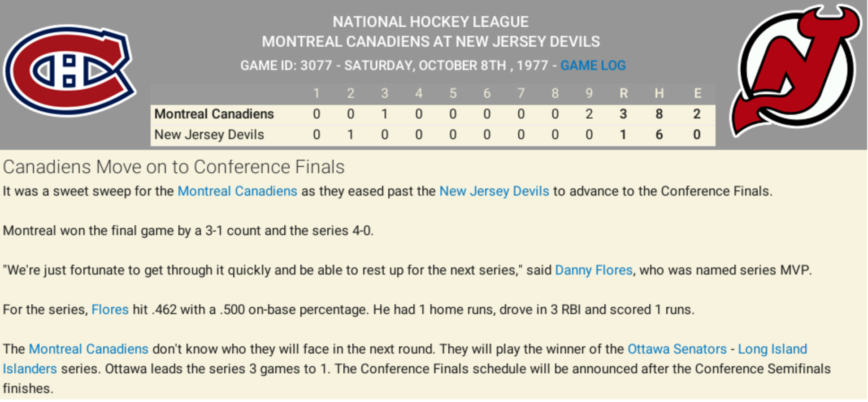Click the H column header
Screen dimensions: 868x402
pyautogui.click(x=659, y=93)
